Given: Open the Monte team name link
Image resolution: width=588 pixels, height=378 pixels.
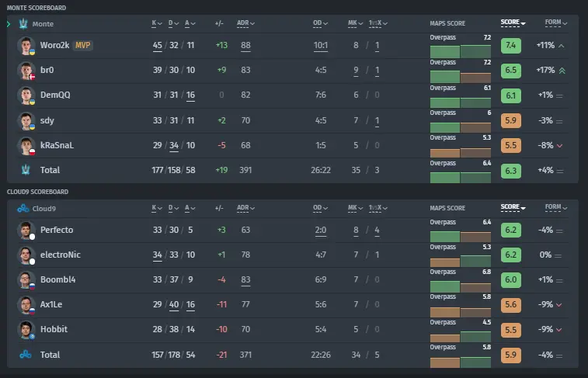Looking at the screenshot, I should 43,24.
